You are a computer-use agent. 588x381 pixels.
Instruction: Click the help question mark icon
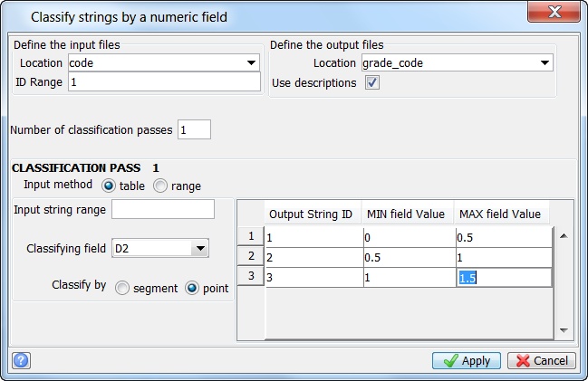[x=22, y=360]
